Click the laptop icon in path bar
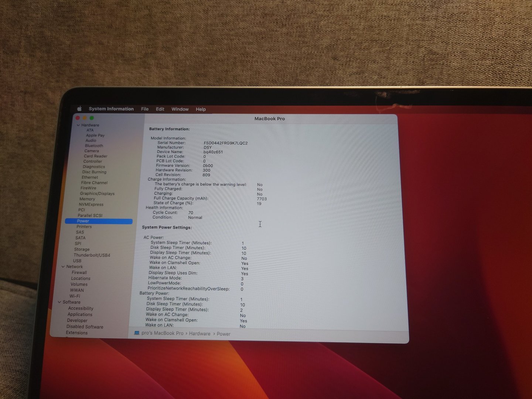Viewport: 532px width, 399px height. tap(137, 333)
